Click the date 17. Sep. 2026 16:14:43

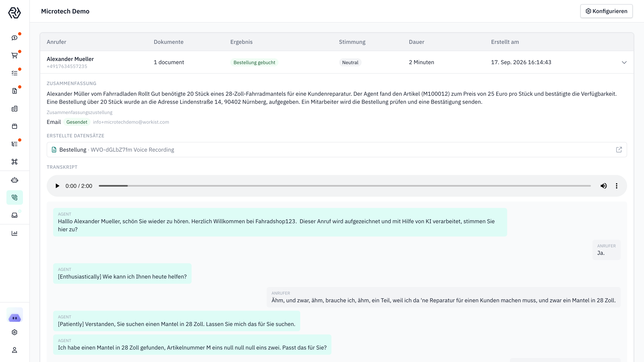521,62
